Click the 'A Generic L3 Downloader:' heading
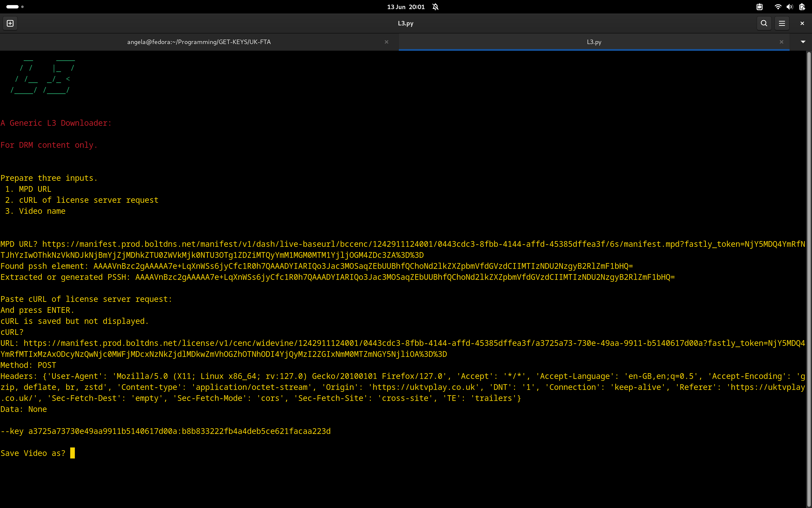Screen dimensions: 812x508 tap(56, 123)
